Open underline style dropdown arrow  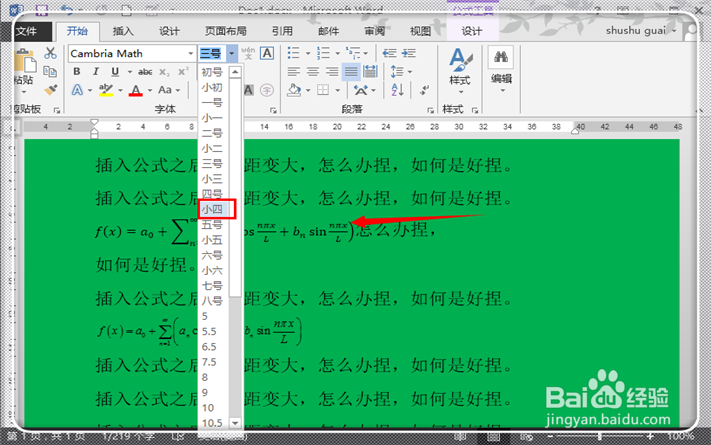(130, 72)
